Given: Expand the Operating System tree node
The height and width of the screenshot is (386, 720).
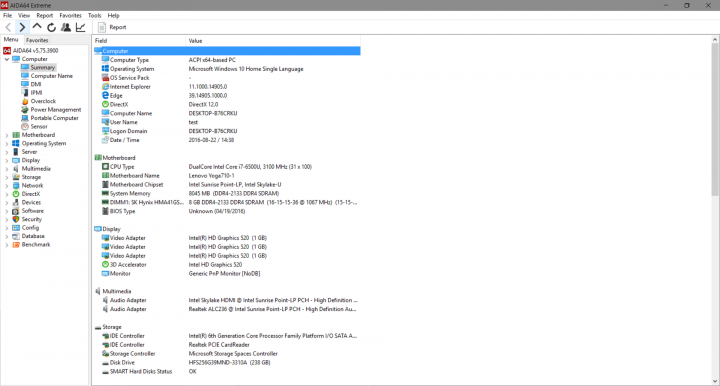Looking at the screenshot, I should pos(7,144).
